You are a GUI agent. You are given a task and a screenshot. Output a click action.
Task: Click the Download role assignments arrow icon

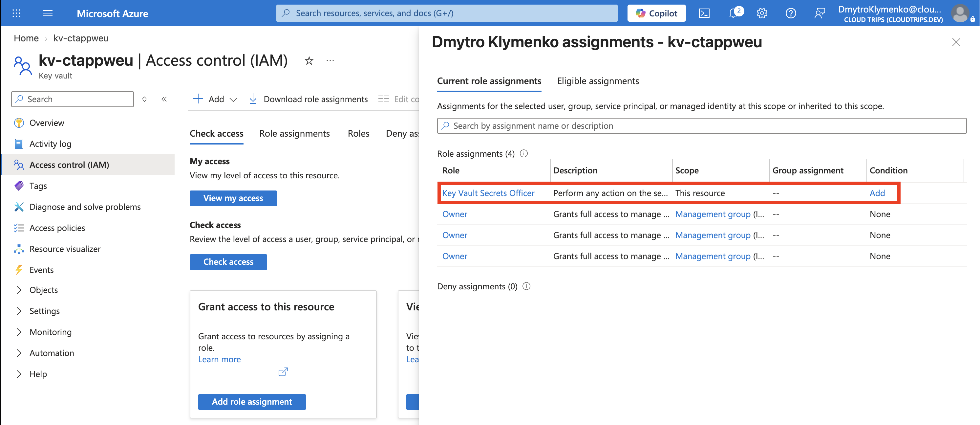(253, 99)
